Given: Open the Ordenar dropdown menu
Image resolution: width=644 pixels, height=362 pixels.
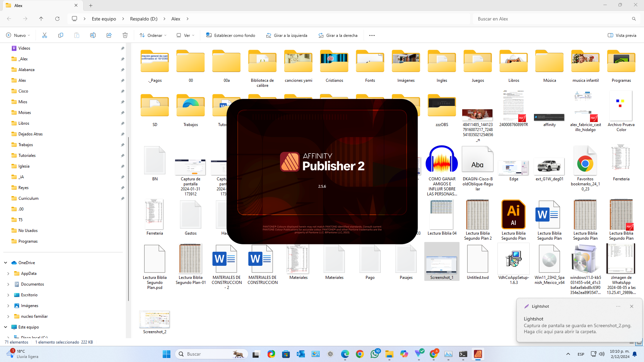Looking at the screenshot, I should (153, 35).
